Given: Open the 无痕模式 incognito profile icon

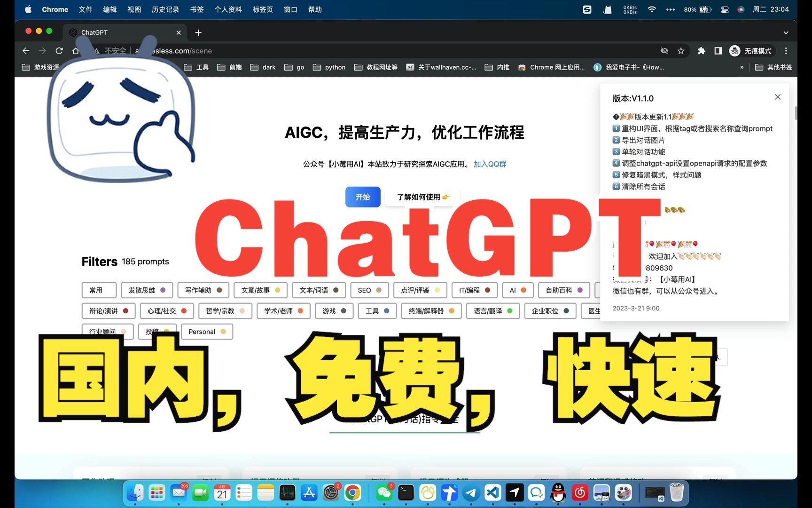Looking at the screenshot, I should pyautogui.click(x=734, y=51).
